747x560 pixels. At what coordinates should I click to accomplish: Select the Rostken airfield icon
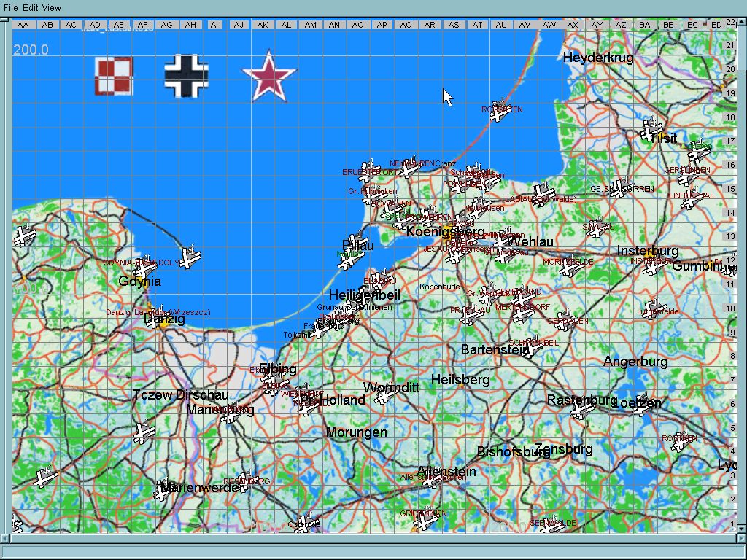click(682, 441)
